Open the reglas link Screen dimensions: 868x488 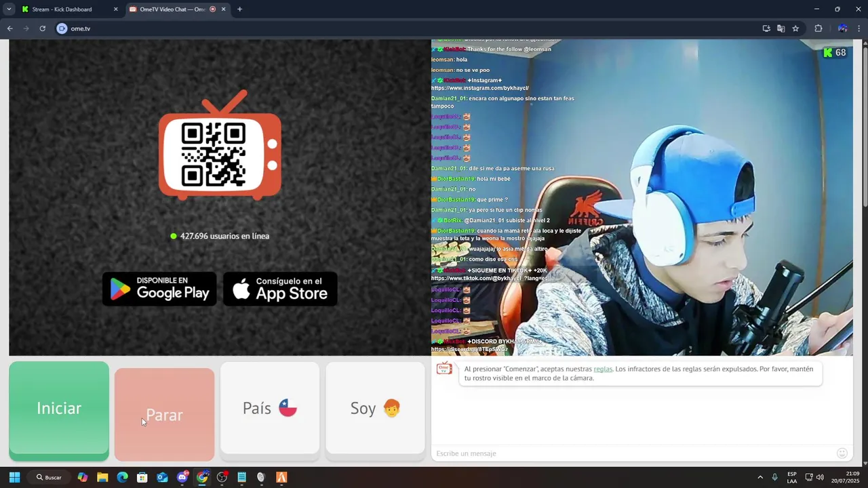tap(603, 369)
